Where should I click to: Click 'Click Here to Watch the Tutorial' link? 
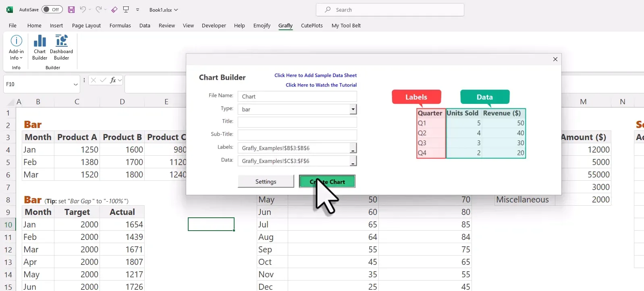click(321, 85)
